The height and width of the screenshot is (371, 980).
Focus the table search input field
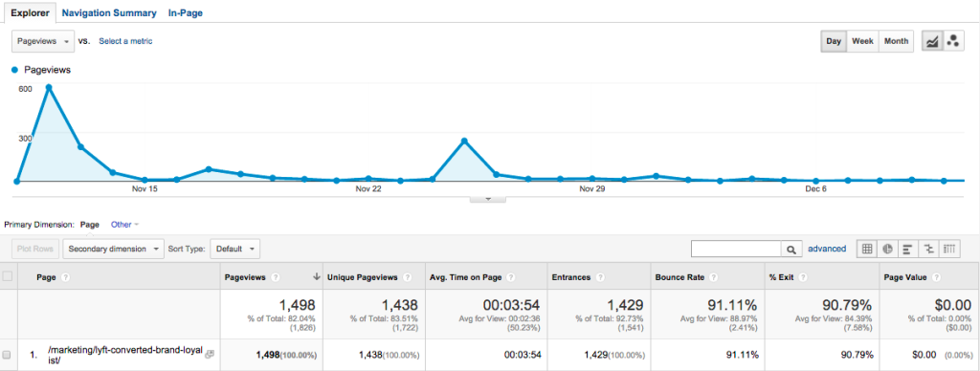click(736, 249)
